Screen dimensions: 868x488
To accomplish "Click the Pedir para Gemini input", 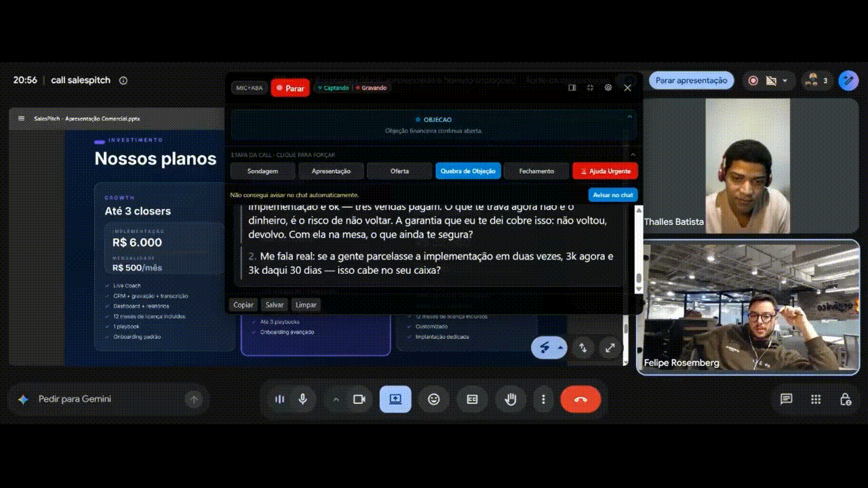I will coord(108,399).
